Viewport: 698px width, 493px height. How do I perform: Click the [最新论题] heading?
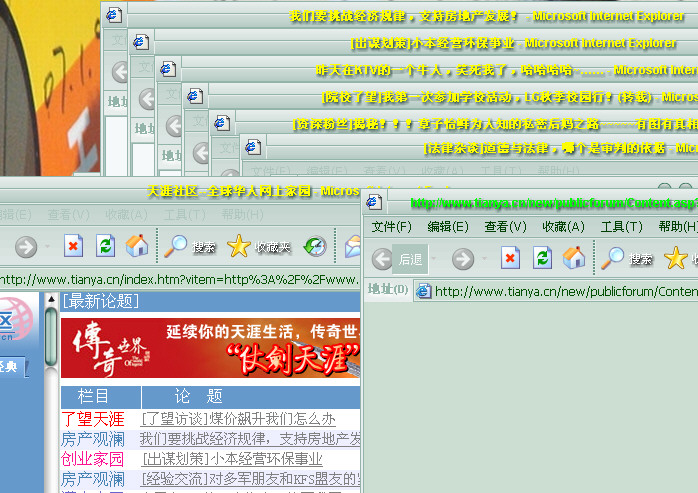(x=101, y=302)
